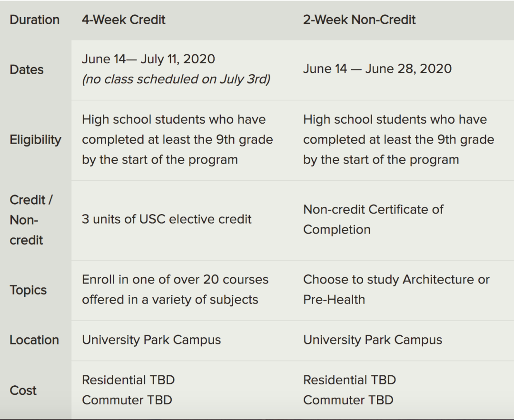
Task: Click the Dates row label
Action: (x=26, y=69)
